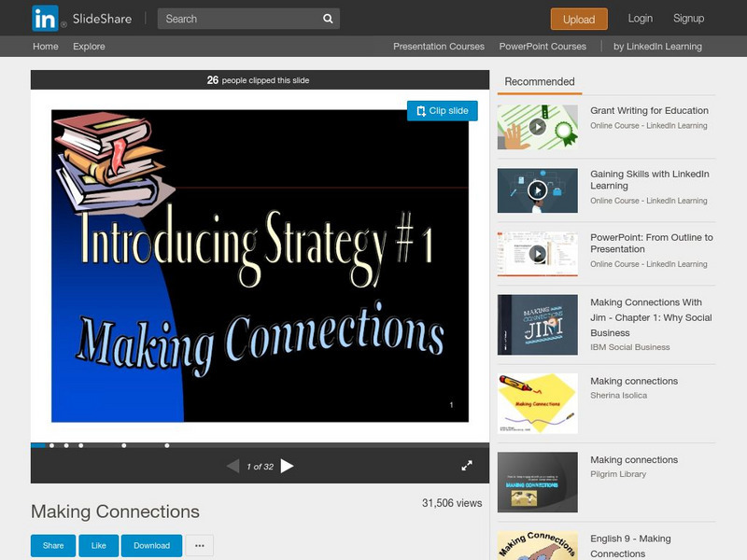Open the Home menu item
Viewport: 747px width, 560px height.
point(45,47)
